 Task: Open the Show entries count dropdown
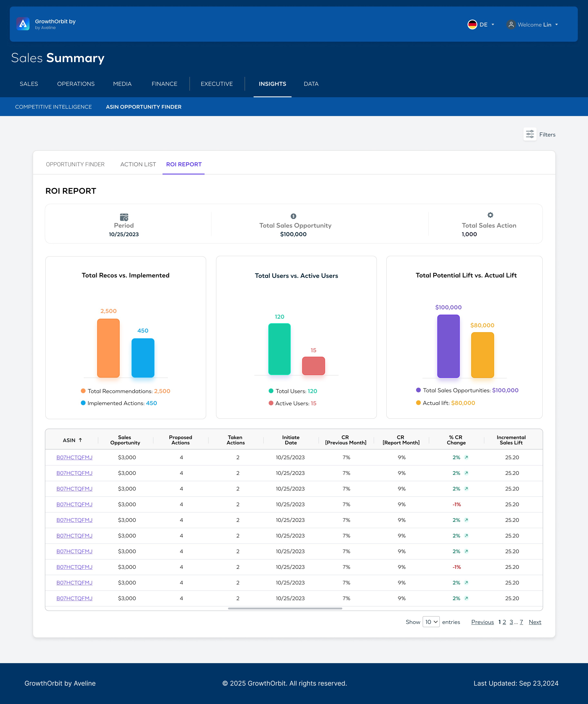pyautogui.click(x=431, y=622)
